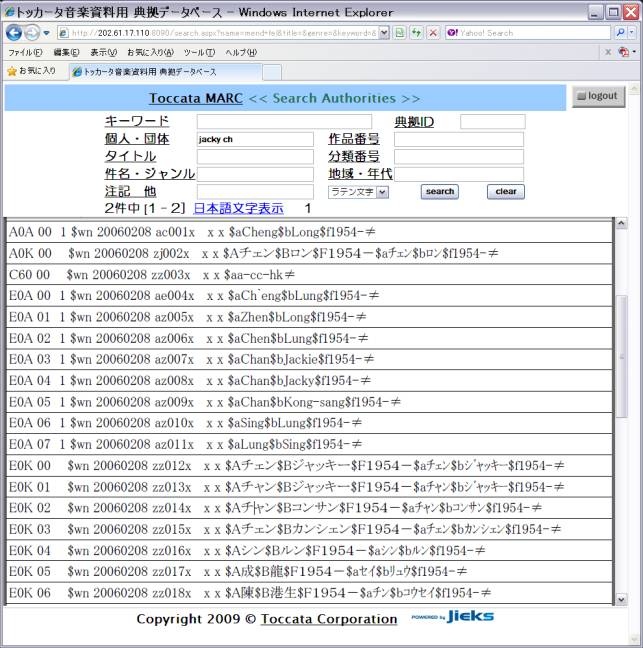Select the row E0A 03 $aChan$bJackie
Screen dimensions: 643x648
click(x=309, y=360)
